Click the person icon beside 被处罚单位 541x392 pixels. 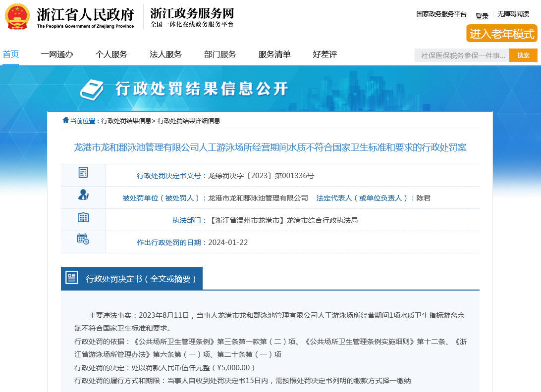83,195
